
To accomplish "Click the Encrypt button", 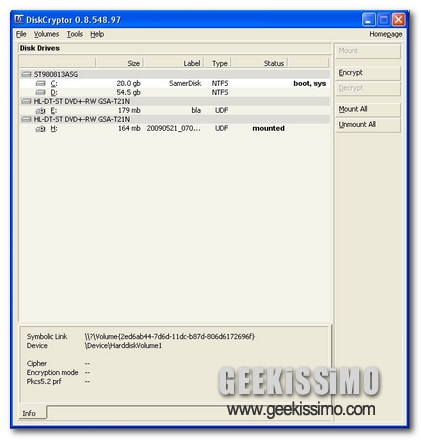I will (368, 73).
